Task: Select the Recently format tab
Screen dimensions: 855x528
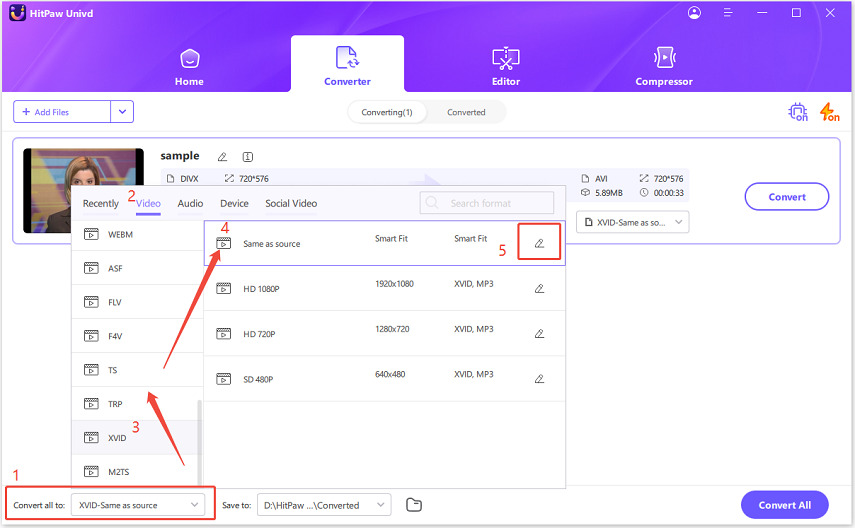Action: (100, 203)
